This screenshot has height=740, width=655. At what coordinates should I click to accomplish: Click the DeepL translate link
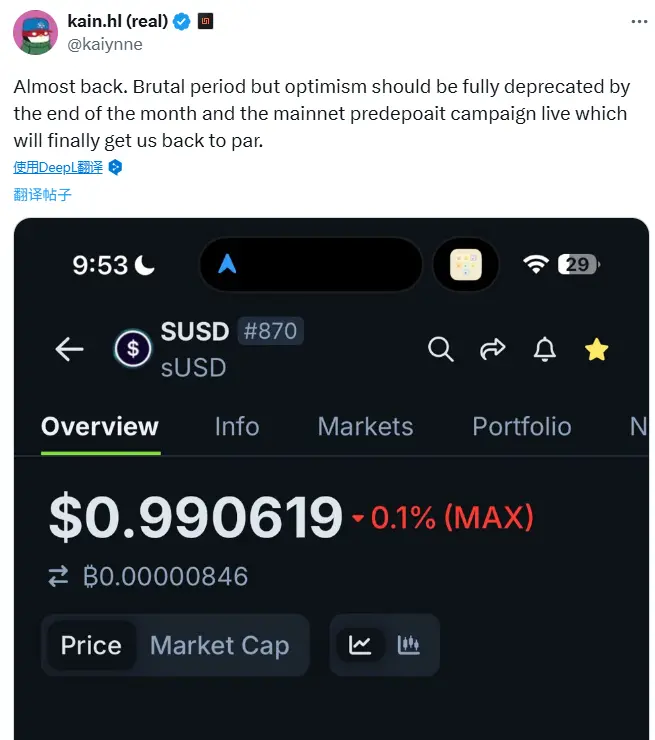pyautogui.click(x=58, y=167)
